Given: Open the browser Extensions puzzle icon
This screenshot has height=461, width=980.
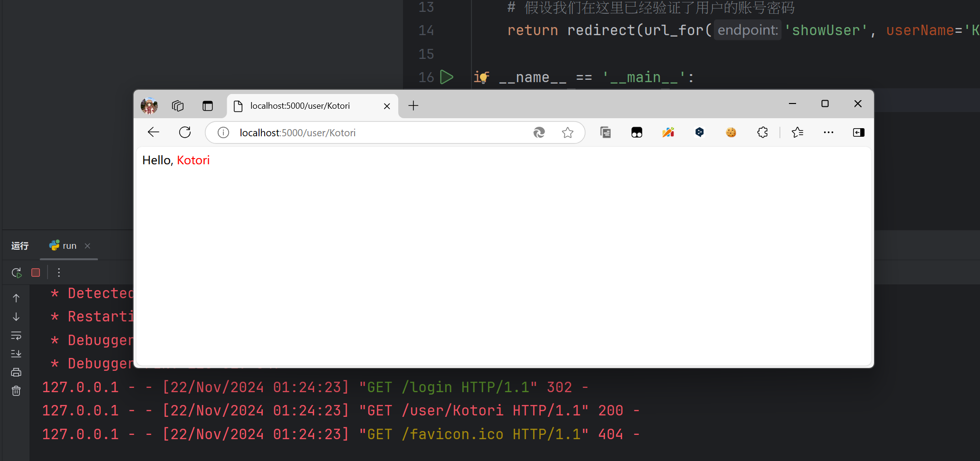Looking at the screenshot, I should (762, 132).
